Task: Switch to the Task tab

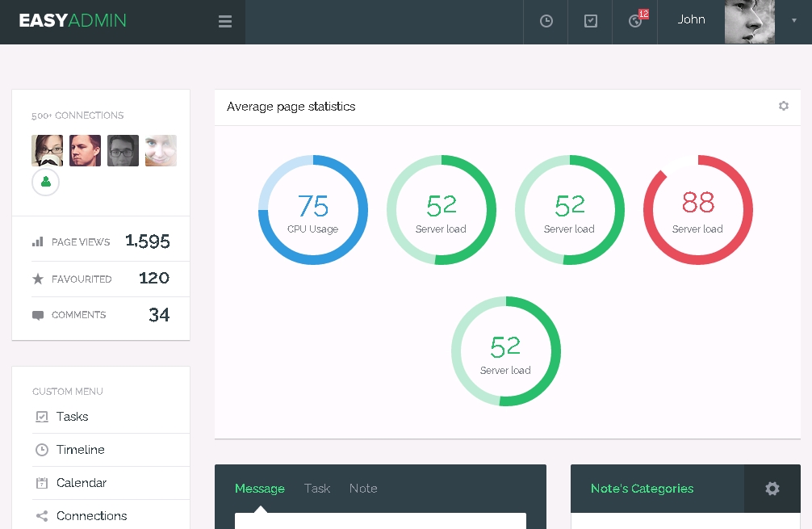Action: point(317,489)
